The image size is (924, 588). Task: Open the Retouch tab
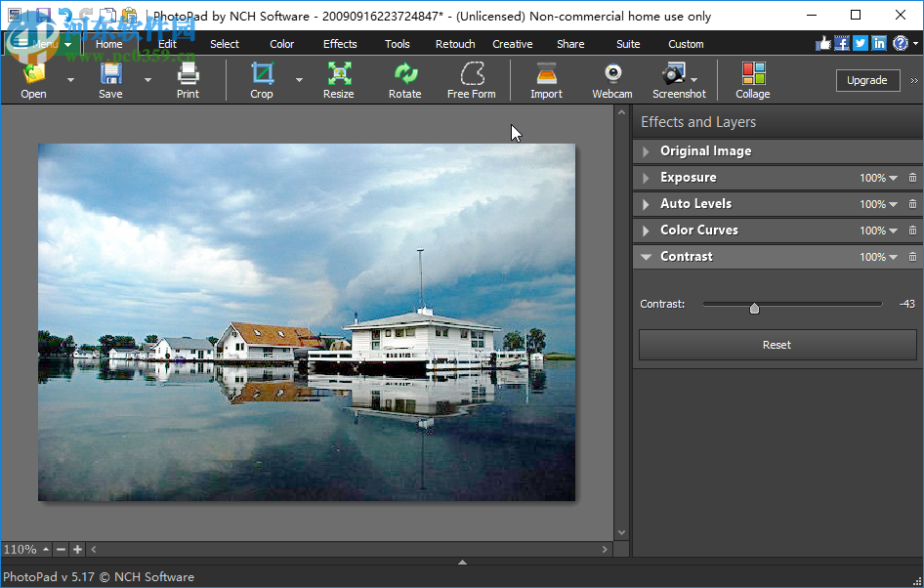point(454,43)
